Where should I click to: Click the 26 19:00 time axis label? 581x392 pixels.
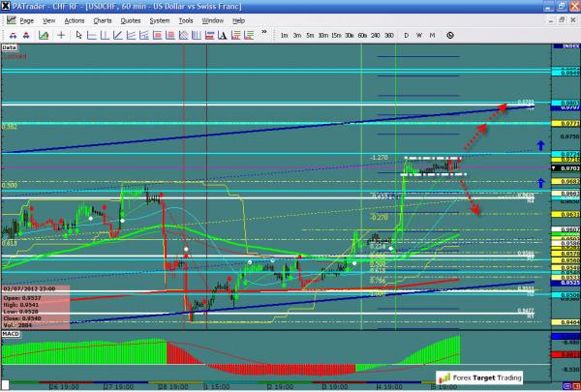pos(65,387)
